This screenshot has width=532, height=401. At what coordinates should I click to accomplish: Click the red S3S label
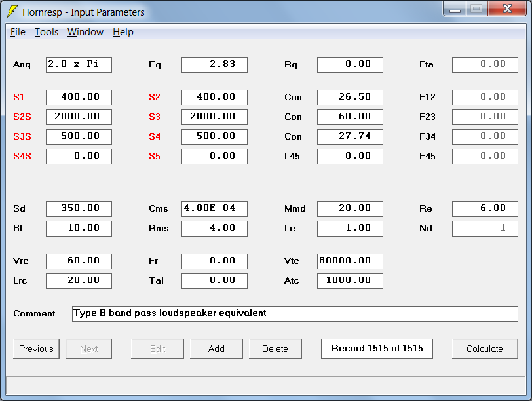22,137
